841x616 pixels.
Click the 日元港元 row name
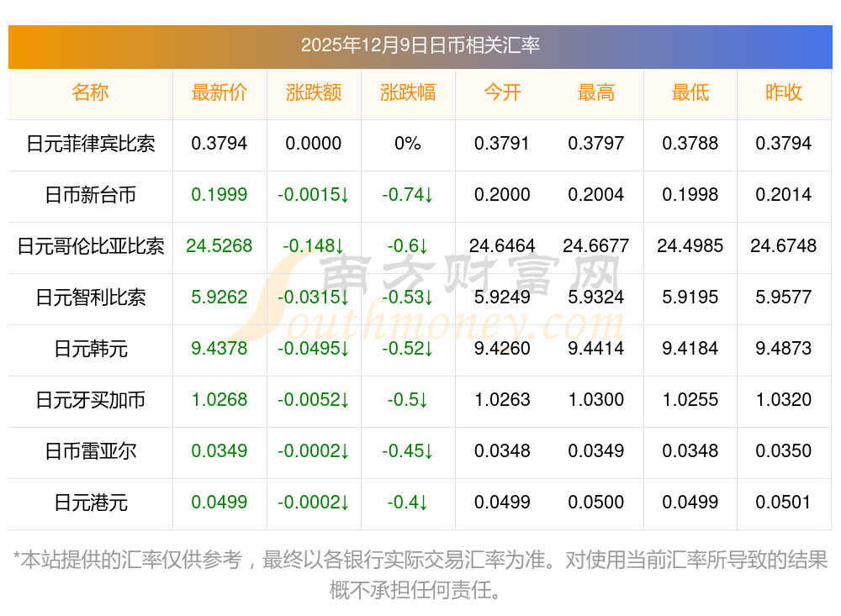click(x=91, y=503)
